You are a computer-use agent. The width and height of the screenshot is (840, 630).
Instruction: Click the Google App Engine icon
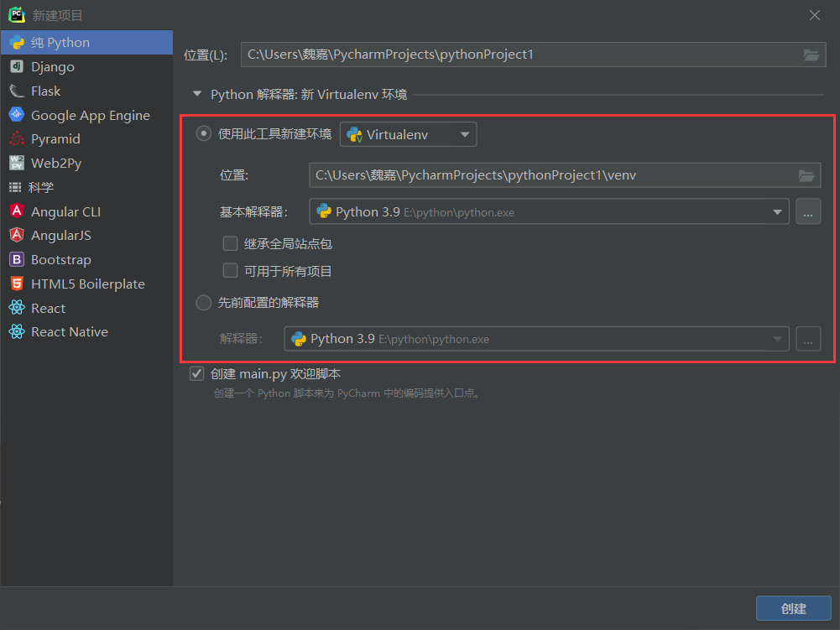point(17,114)
